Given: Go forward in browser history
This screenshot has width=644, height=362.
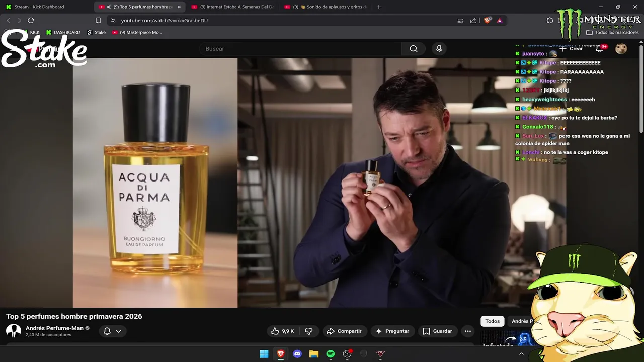Looking at the screenshot, I should pos(19,20).
